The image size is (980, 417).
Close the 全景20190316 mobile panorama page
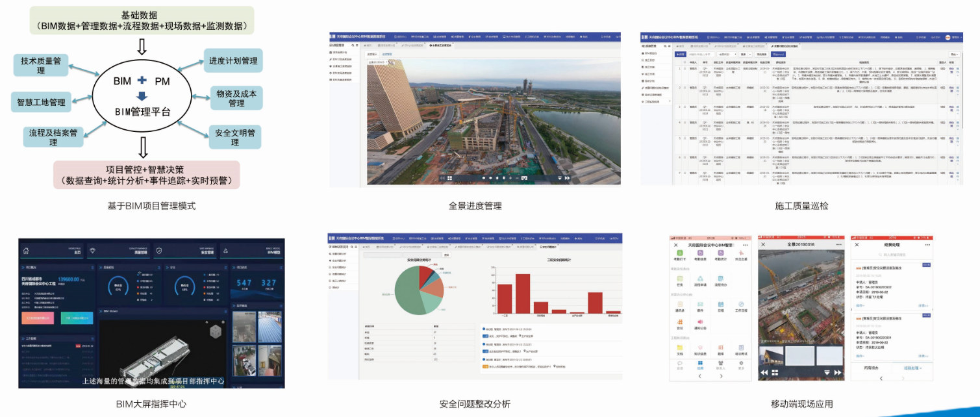tap(764, 244)
